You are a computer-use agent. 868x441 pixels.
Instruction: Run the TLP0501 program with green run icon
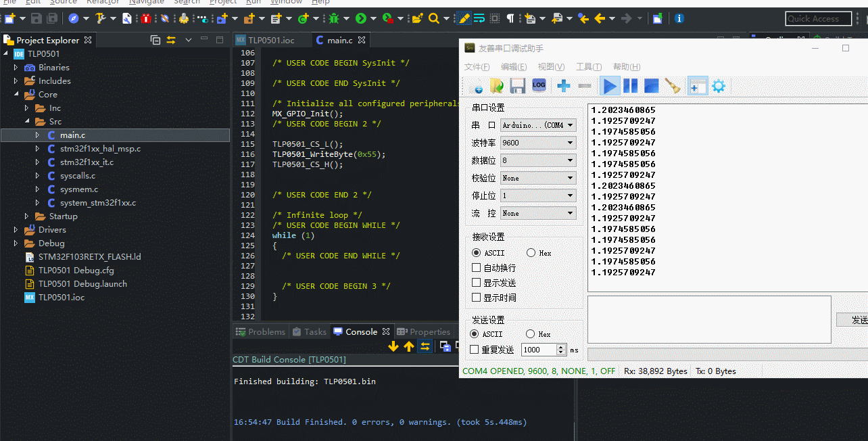click(362, 18)
